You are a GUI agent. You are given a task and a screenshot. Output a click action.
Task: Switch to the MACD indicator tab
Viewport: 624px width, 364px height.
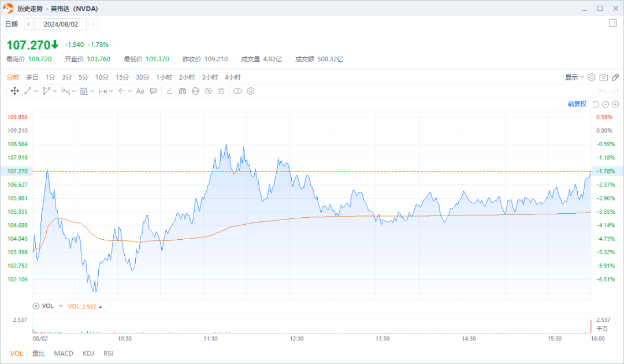tap(64, 353)
